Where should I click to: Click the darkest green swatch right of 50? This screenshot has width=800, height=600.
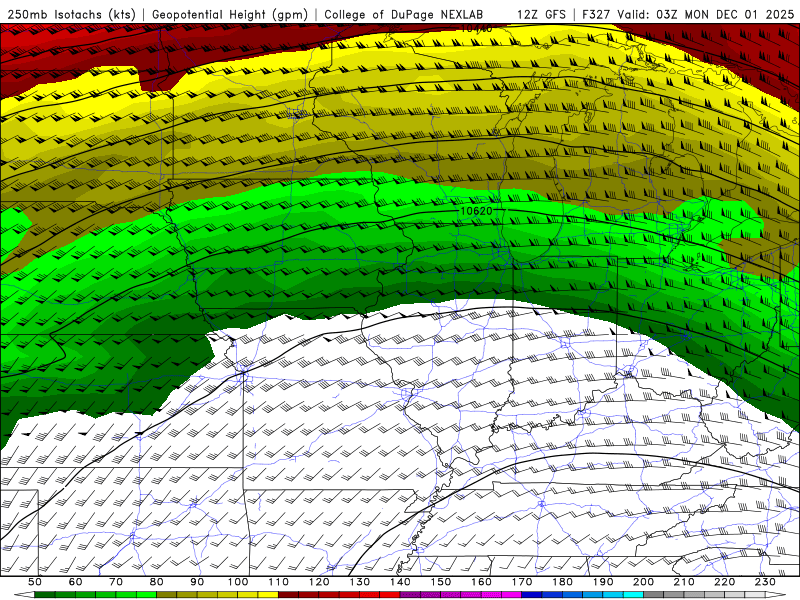pos(44,595)
